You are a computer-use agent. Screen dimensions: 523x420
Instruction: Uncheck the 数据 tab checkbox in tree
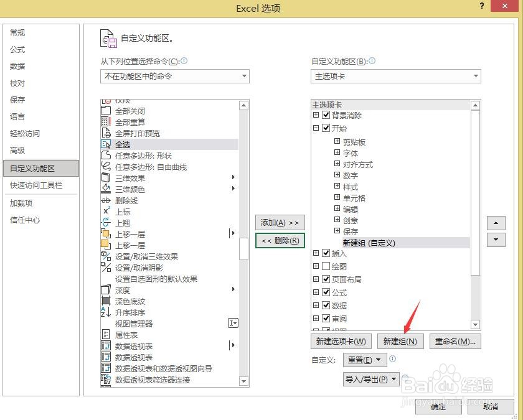click(326, 305)
